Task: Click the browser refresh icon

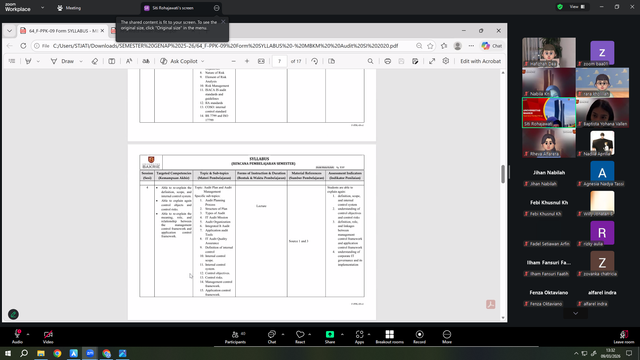Action: pyautogui.click(x=23, y=46)
